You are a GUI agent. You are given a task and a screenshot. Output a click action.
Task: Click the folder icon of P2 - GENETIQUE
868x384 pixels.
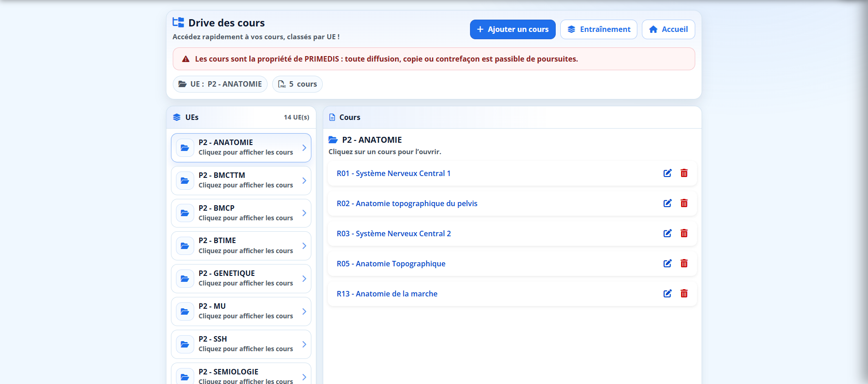[x=185, y=279]
